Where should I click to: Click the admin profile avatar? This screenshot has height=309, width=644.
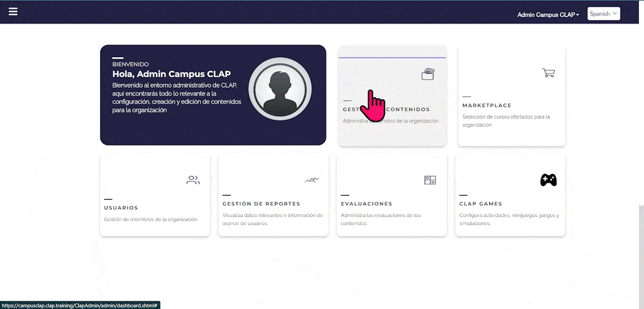point(280,89)
